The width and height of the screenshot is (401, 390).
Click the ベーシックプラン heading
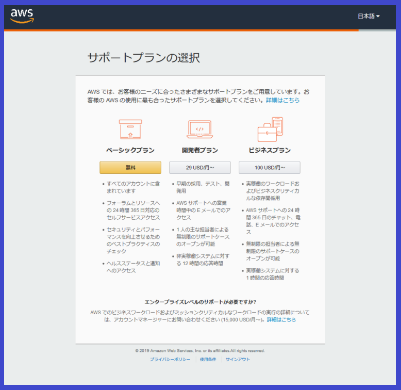pyautogui.click(x=130, y=150)
